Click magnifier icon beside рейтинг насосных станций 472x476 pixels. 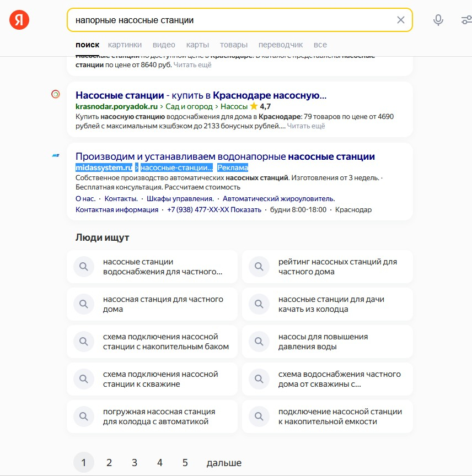259,267
